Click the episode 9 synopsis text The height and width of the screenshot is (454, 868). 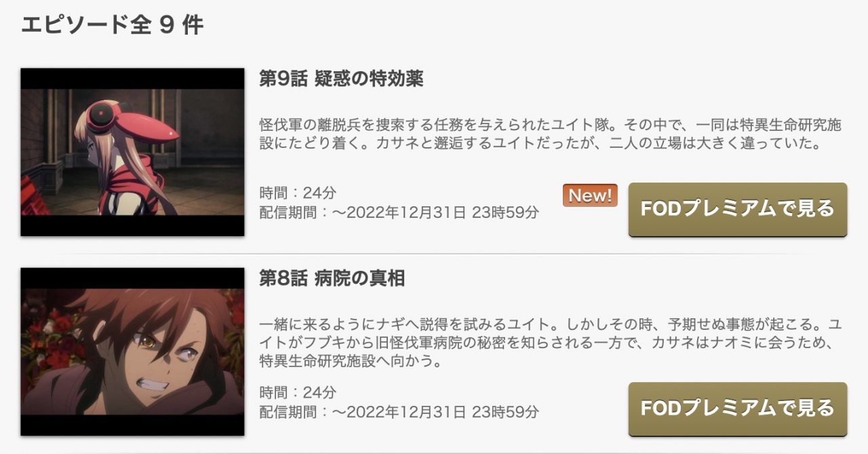tap(550, 135)
